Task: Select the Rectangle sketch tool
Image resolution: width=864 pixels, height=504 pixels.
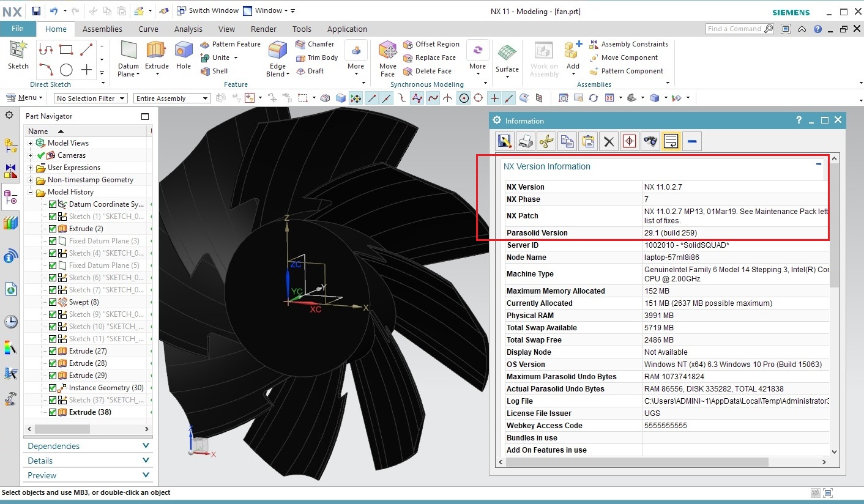Action: pyautogui.click(x=66, y=50)
